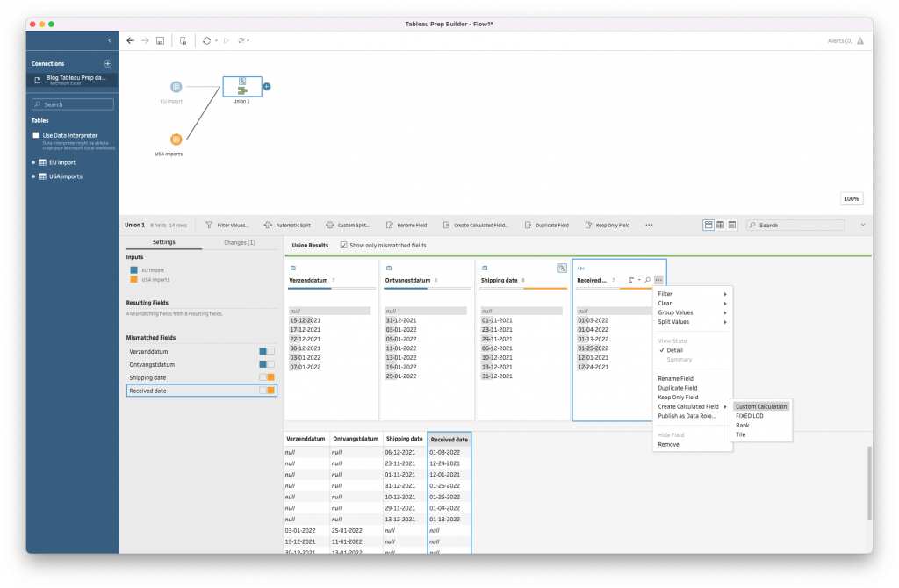
Task: Click the Alerts warning icon
Action: 860,40
